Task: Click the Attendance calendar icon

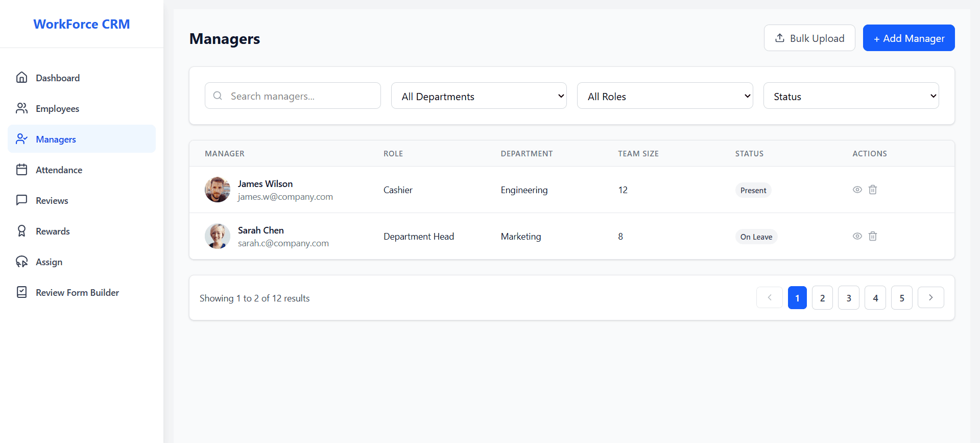Action: pos(21,170)
